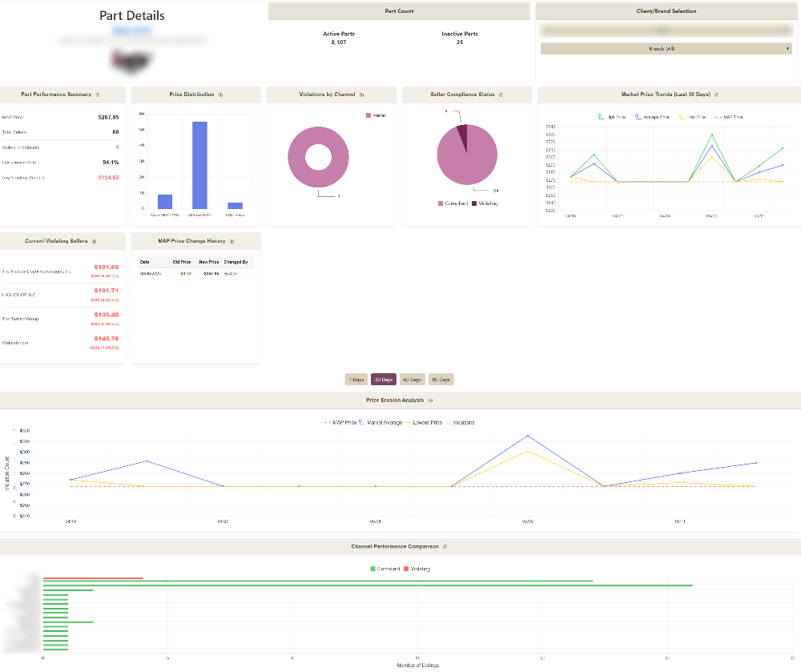
Task: Toggle Average Price series in trends legend
Action: (652, 117)
